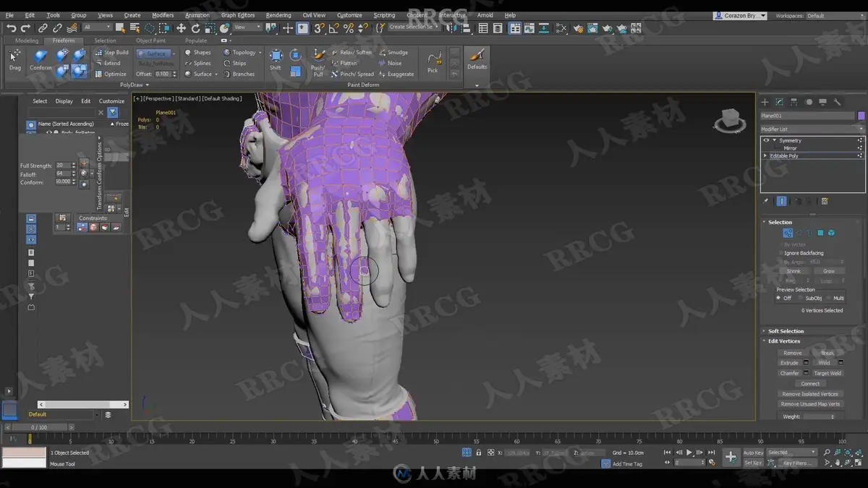Click the Redo arrow icon
The height and width of the screenshot is (488, 868).
25,28
